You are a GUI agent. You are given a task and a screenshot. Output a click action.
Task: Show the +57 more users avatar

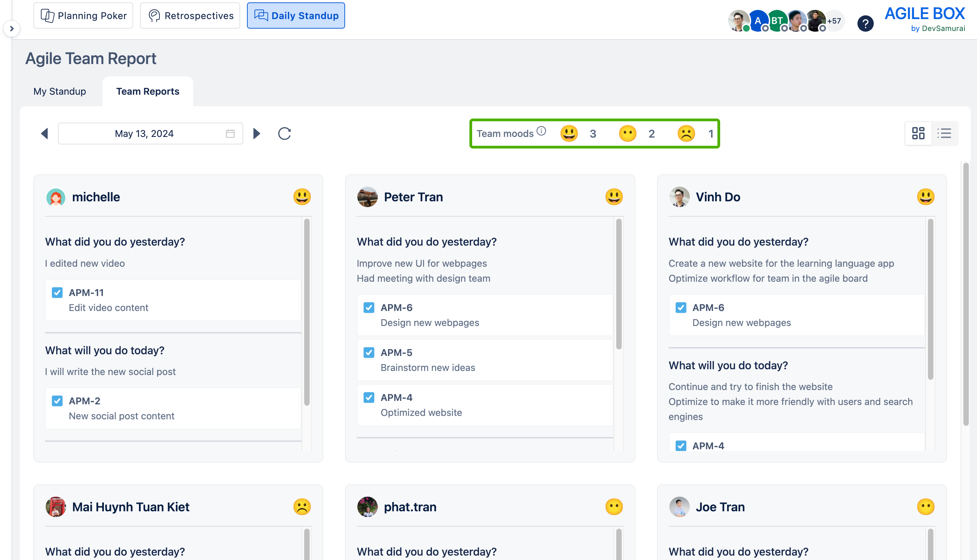[x=834, y=21]
